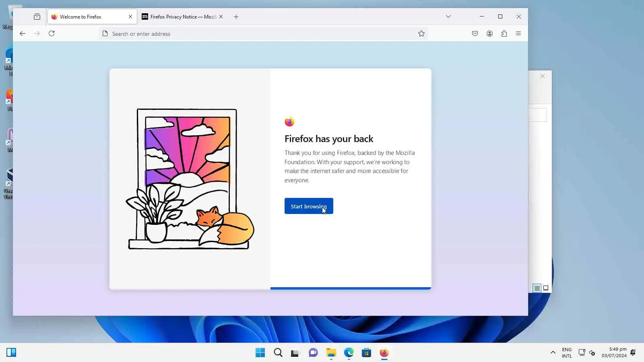The image size is (644, 362).
Task: Open Task View from the taskbar
Action: point(296,353)
